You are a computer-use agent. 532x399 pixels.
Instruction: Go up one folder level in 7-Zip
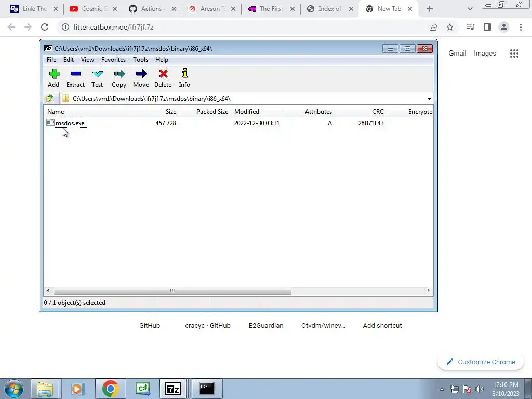[x=50, y=98]
